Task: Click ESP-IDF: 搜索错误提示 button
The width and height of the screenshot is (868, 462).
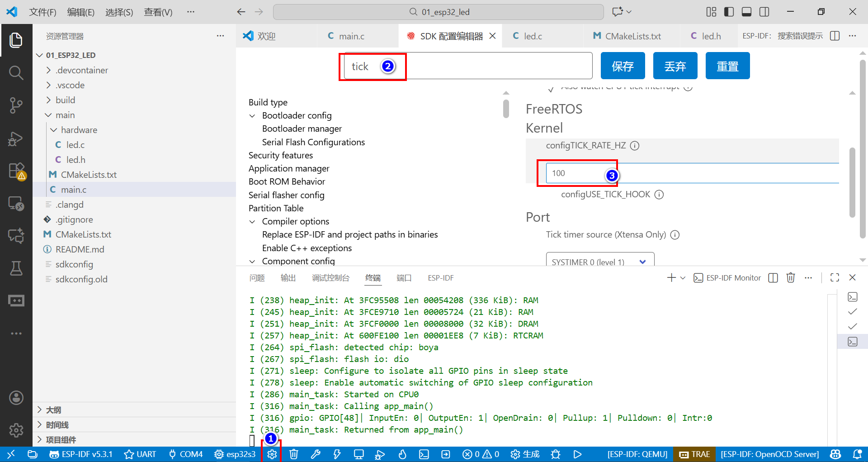Action: point(783,36)
